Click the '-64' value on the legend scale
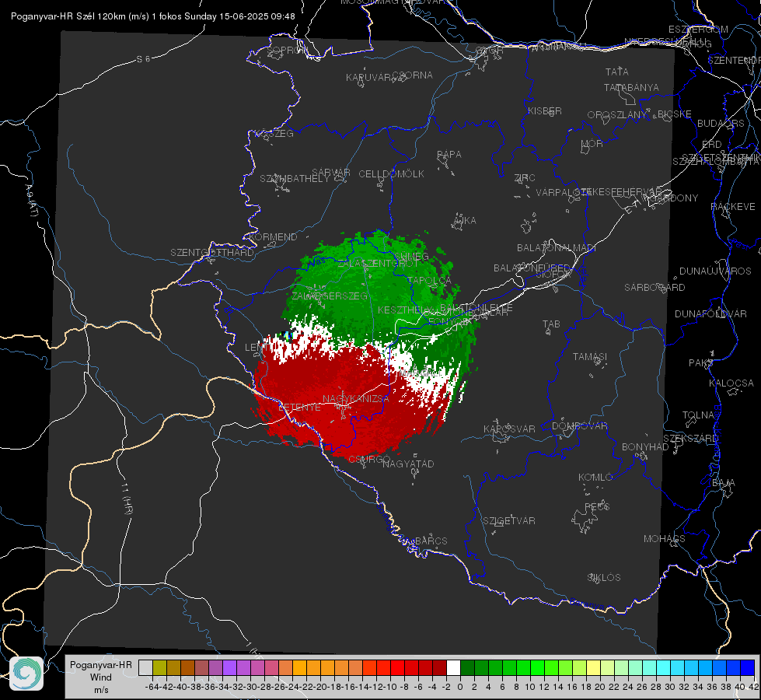 coord(152,687)
